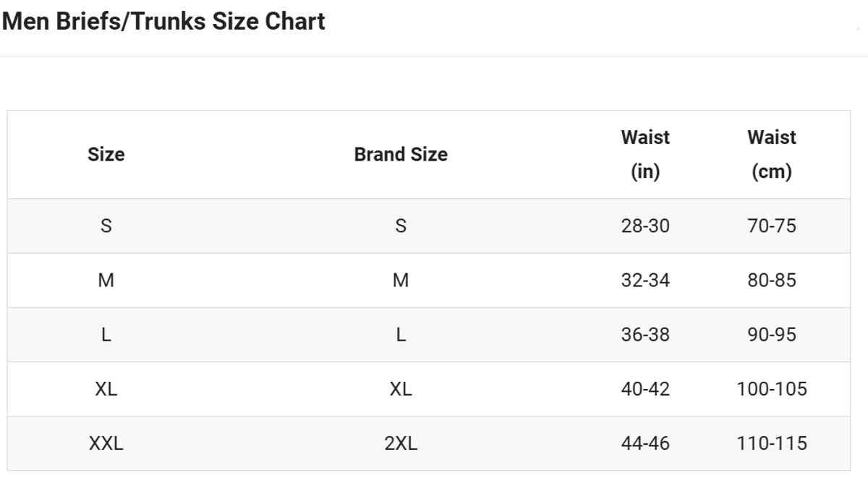Image resolution: width=868 pixels, height=486 pixels.
Task: Click the 2XL brand size cell
Action: point(401,443)
